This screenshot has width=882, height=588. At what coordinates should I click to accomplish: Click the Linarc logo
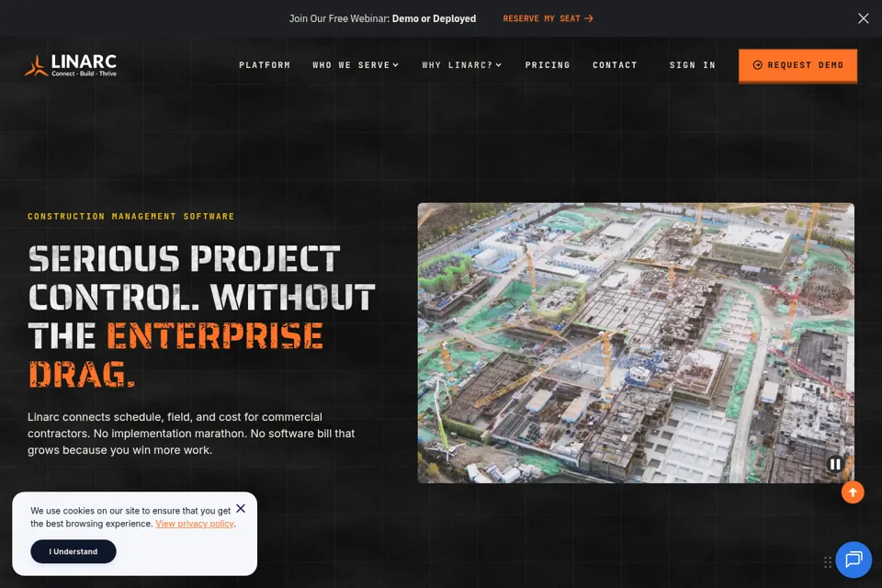71,65
